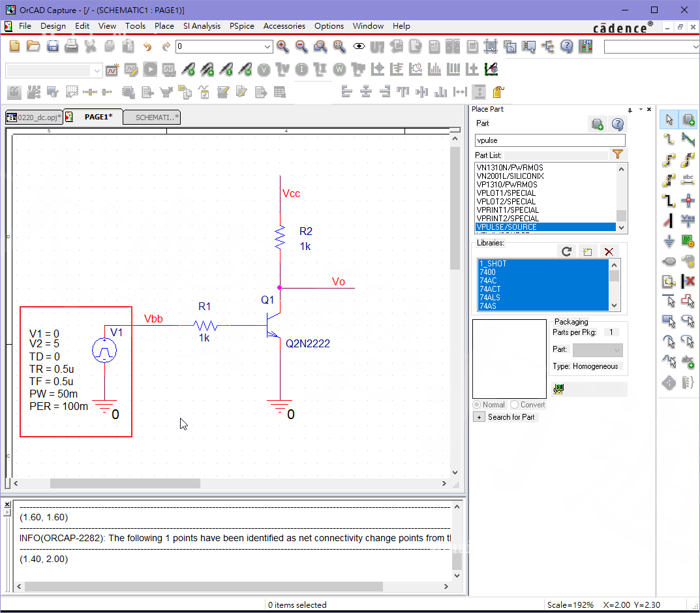Image resolution: width=700 pixels, height=613 pixels.
Task: Click the part list scroll-down arrow
Action: click(621, 227)
